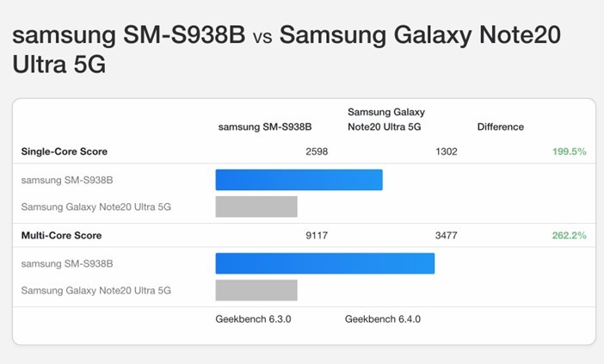Click the blue multi-core bar for SM-S938B
Screen dimensions: 604x364
click(324, 263)
